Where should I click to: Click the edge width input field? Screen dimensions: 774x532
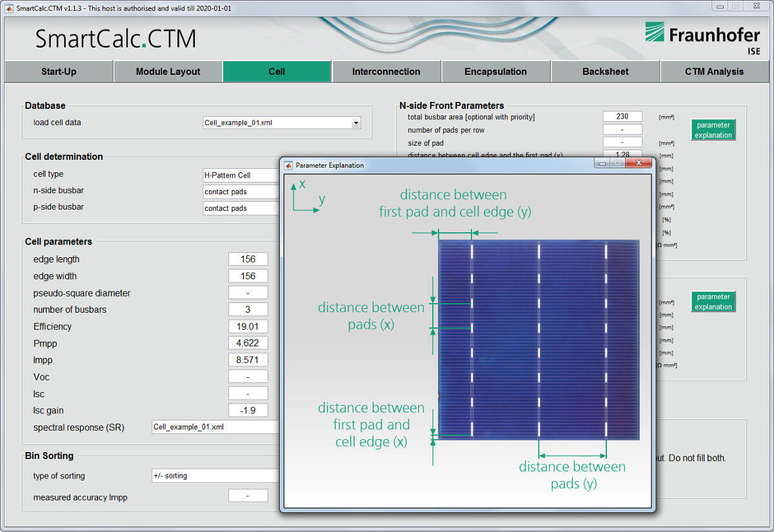(x=248, y=276)
